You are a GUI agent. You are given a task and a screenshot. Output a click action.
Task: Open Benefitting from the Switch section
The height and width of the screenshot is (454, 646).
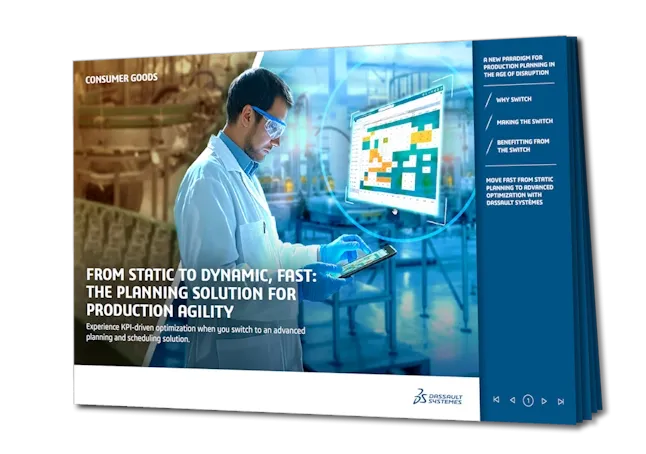point(523,145)
